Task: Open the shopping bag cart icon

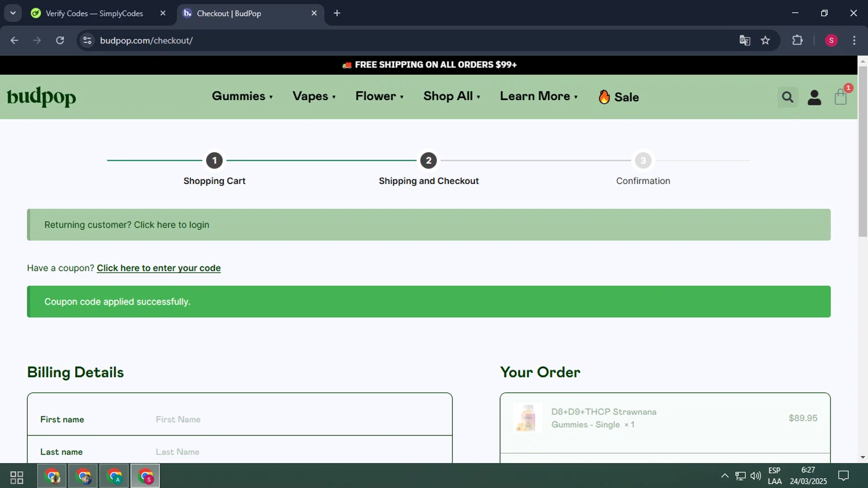Action: pyautogui.click(x=841, y=97)
